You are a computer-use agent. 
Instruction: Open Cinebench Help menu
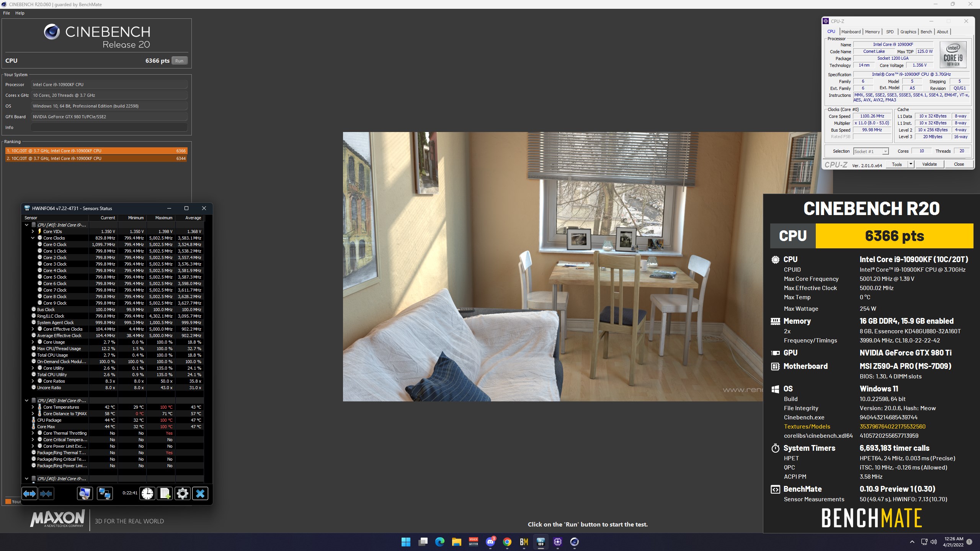[20, 13]
